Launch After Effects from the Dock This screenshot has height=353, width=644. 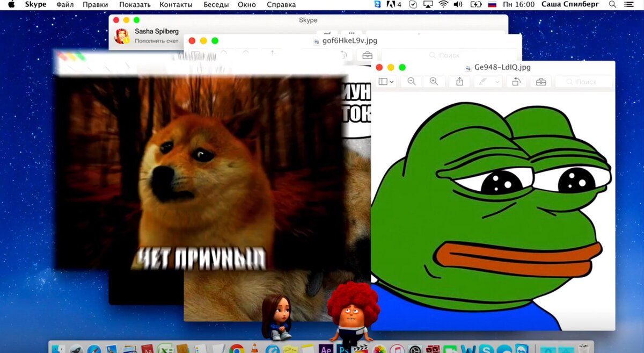click(325, 349)
